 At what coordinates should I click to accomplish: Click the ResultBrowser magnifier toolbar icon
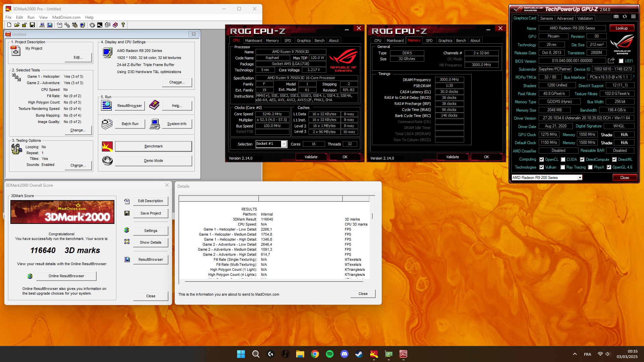50,25
